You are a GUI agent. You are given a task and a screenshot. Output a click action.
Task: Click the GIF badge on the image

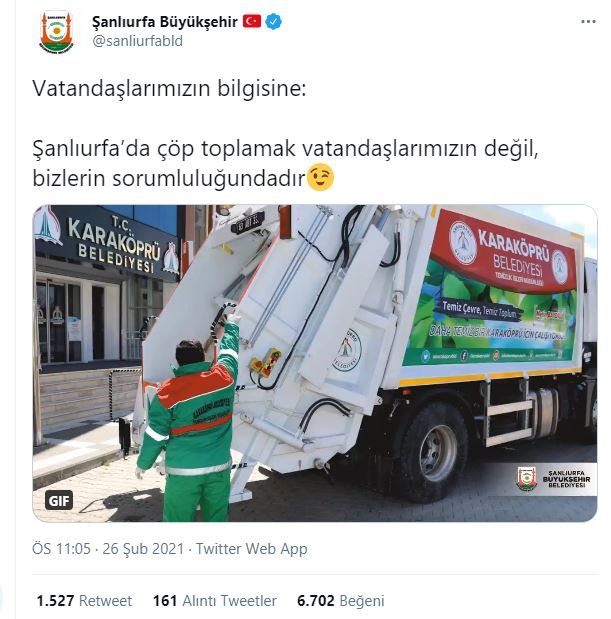click(x=59, y=501)
